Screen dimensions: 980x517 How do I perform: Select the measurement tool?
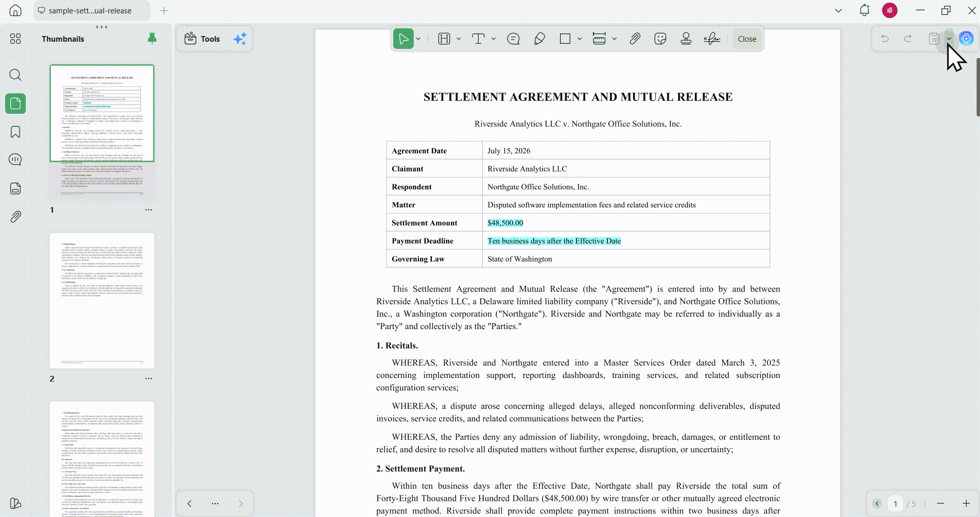coord(599,39)
